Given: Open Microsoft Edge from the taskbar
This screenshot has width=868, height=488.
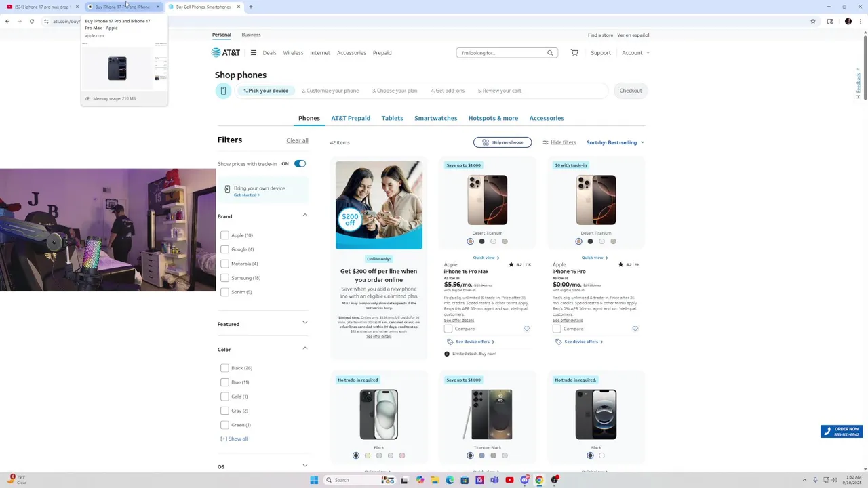Looking at the screenshot, I should pyautogui.click(x=450, y=480).
